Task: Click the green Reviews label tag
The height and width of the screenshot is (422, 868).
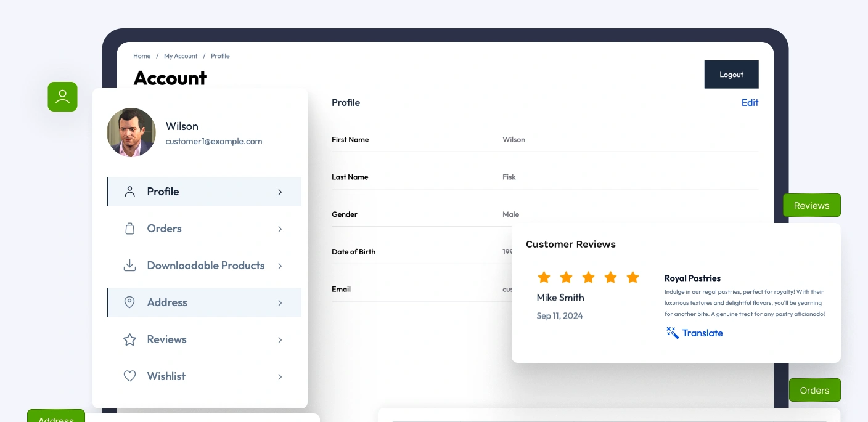Action: point(811,206)
